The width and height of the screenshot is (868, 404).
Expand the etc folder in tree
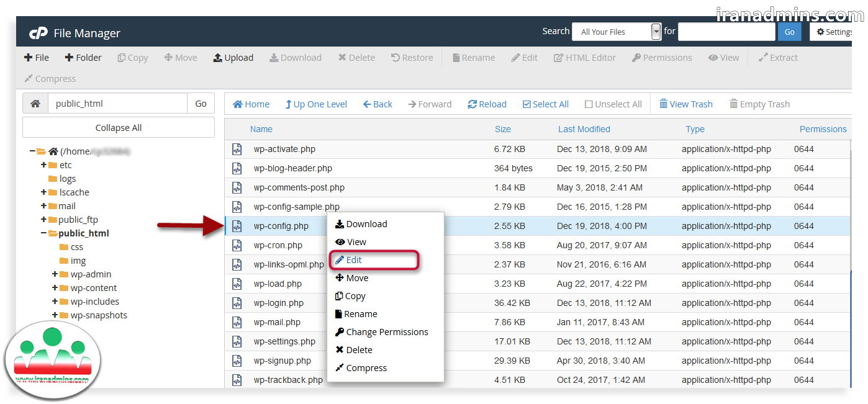(x=43, y=165)
